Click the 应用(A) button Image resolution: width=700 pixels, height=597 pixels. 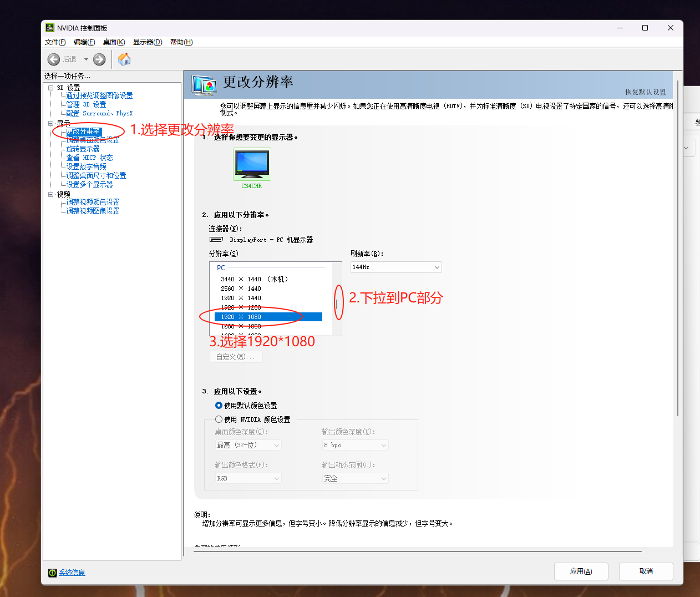581,571
